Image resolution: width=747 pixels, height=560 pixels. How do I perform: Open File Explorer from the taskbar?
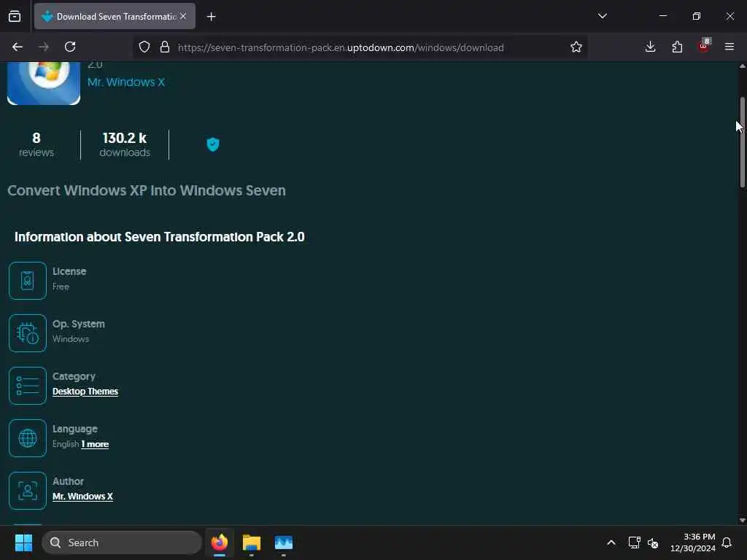click(252, 542)
